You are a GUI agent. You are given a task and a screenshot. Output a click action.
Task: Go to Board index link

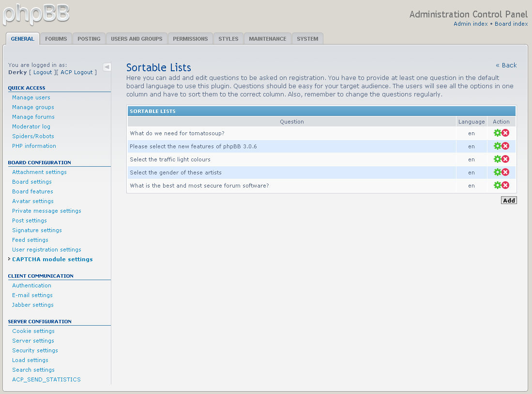point(511,24)
